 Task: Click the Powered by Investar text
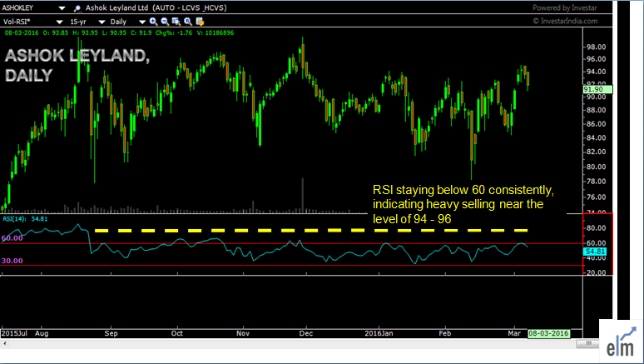pos(565,7)
